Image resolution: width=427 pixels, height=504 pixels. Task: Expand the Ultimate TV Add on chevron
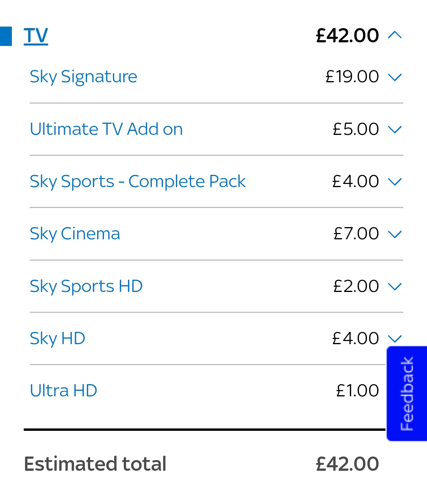click(x=395, y=129)
